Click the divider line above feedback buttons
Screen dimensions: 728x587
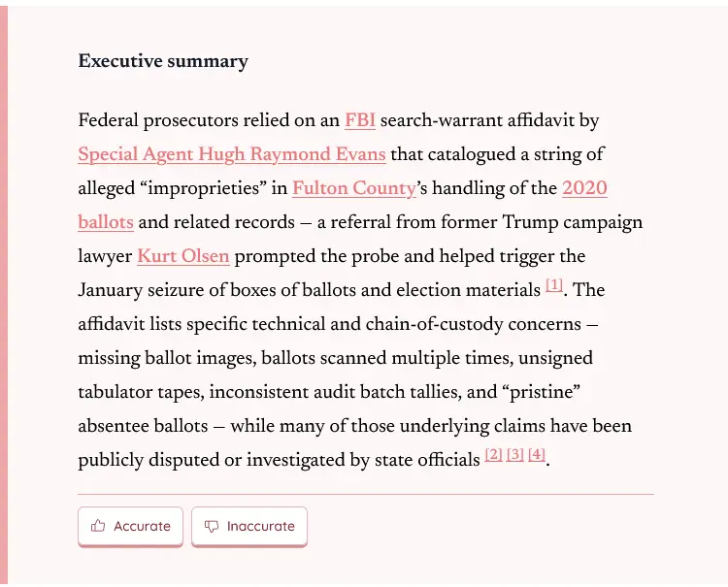point(365,494)
